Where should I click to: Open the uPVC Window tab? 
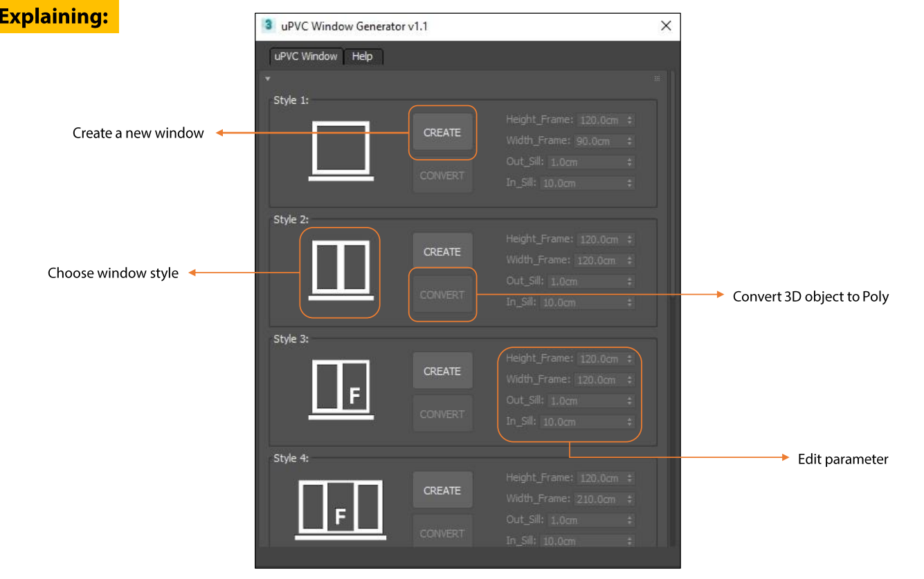(x=306, y=57)
